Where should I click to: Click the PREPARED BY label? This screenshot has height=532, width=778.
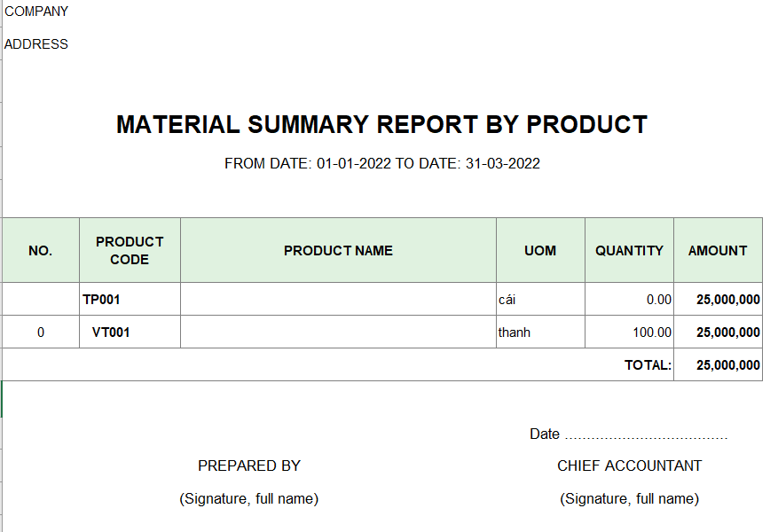249,466
